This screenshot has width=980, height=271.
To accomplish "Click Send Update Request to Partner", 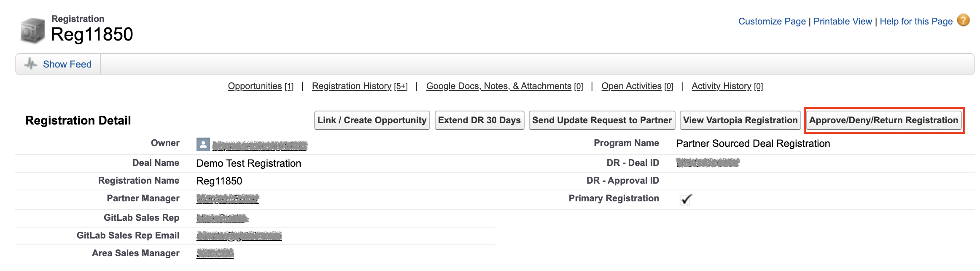I will [602, 120].
